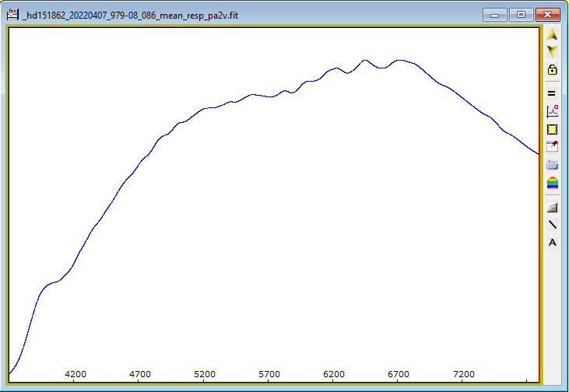Take a snapshot with the camera icon
This screenshot has height=392, width=569.
553,165
